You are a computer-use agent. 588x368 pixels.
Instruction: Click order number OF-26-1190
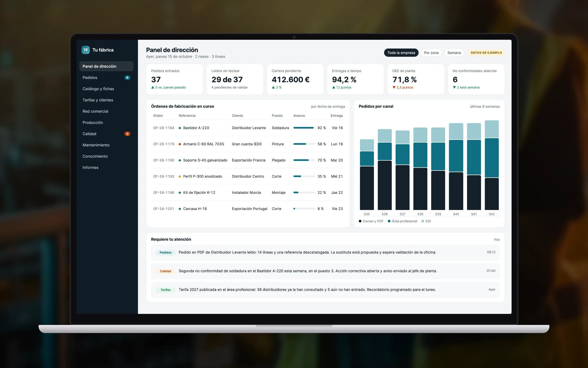click(x=164, y=160)
